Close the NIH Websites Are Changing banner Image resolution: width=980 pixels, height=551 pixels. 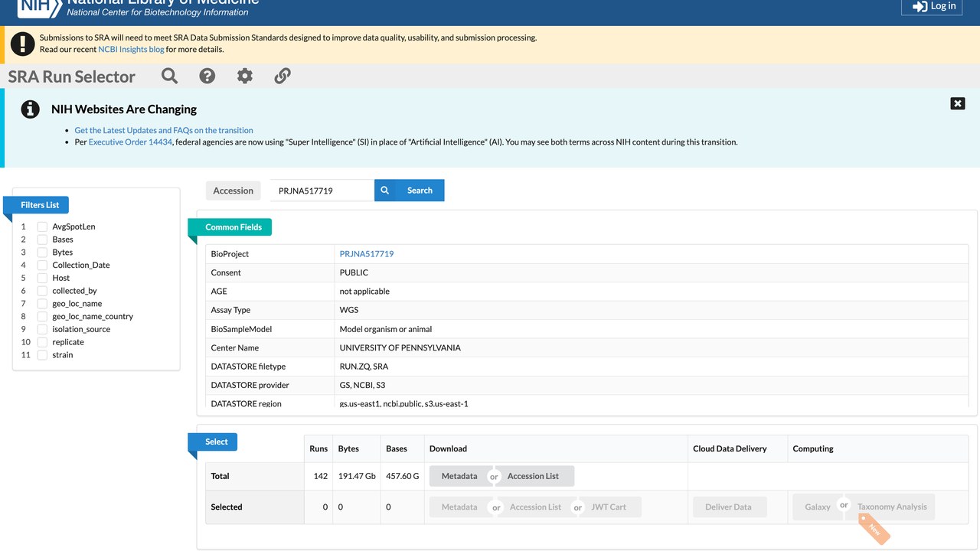958,103
